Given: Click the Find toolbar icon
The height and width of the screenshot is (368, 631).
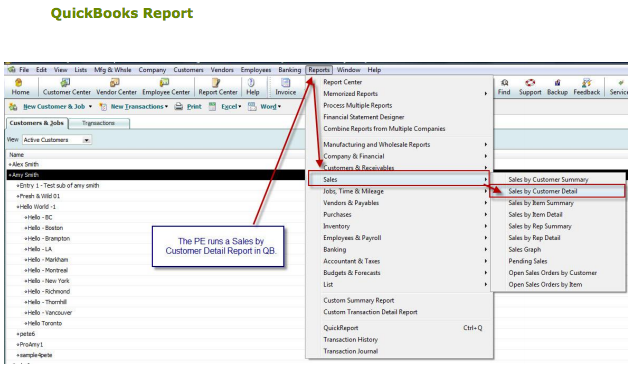Looking at the screenshot, I should 504,83.
